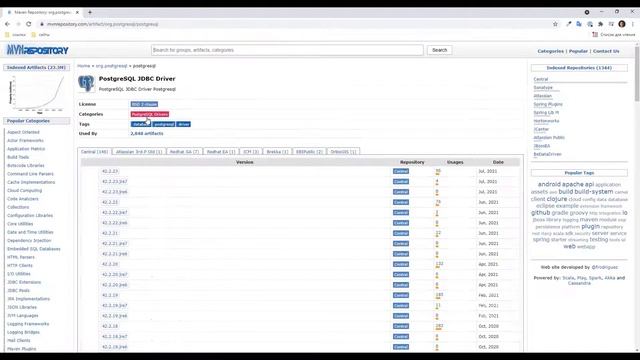This screenshot has height=360, width=640.
Task: Open second bookmarks bar folder
Action: click(40, 35)
